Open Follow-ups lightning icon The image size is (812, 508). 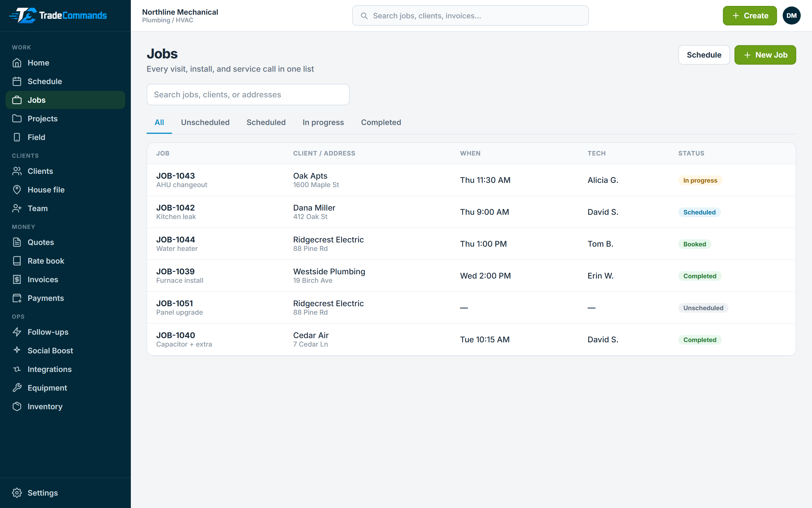[x=17, y=332]
